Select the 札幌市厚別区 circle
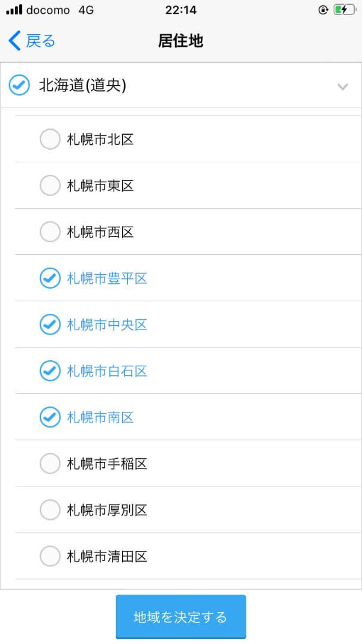 pyautogui.click(x=50, y=510)
